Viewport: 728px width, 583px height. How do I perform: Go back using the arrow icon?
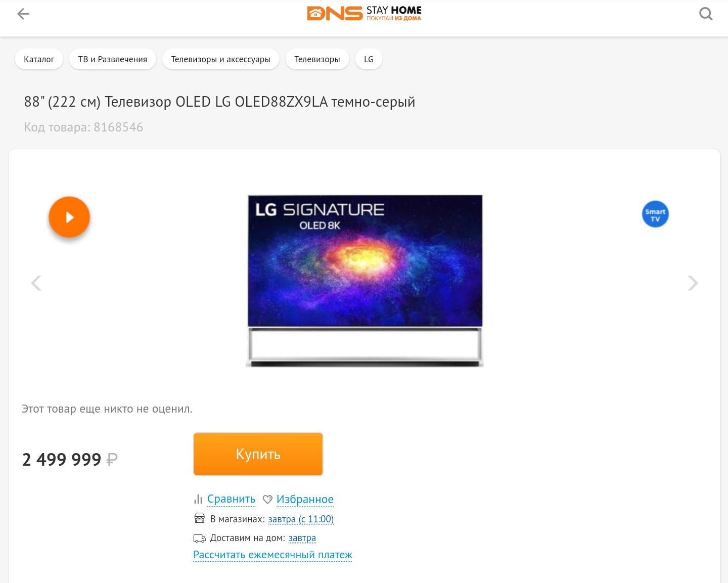(23, 14)
